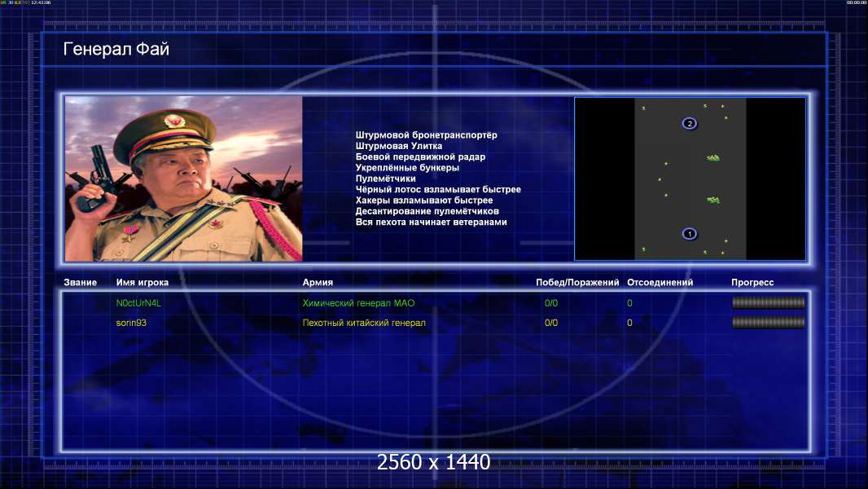Click the top-left supply dollar icon on minimap

[x=643, y=108]
